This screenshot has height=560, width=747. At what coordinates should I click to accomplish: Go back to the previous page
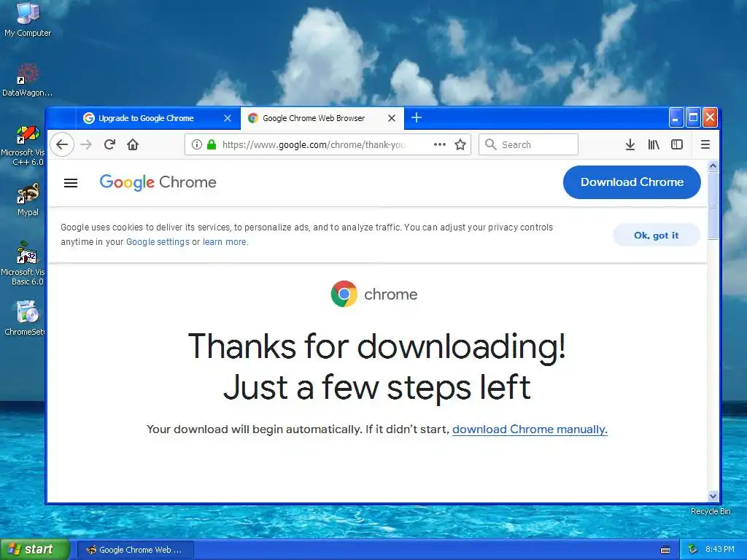pos(62,144)
